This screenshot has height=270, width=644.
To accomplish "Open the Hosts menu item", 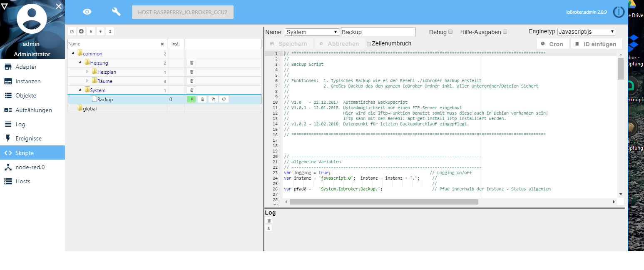I will click(x=32, y=181).
